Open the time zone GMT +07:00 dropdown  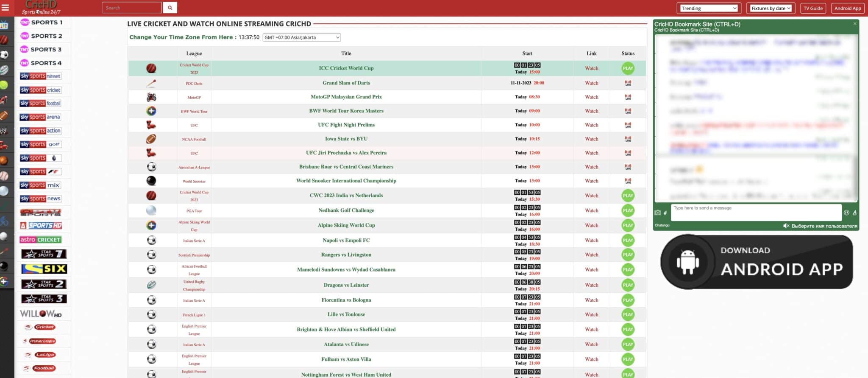click(302, 37)
